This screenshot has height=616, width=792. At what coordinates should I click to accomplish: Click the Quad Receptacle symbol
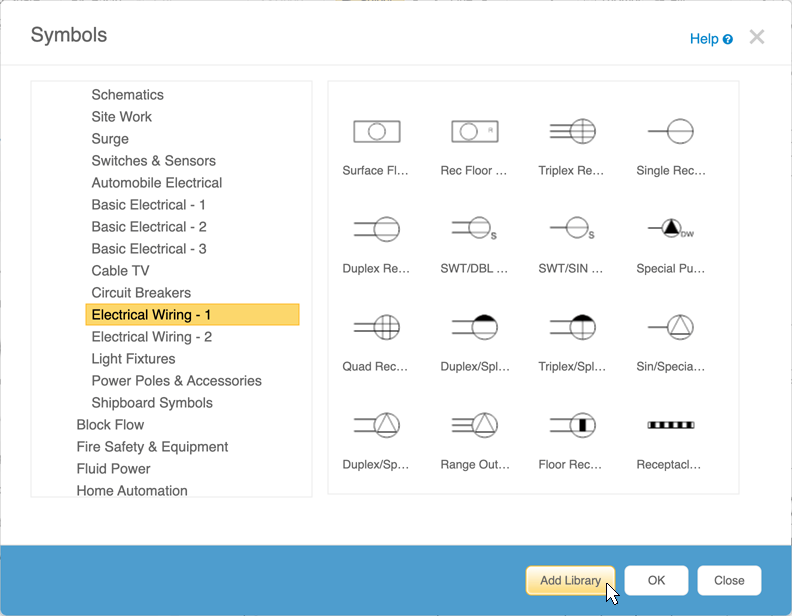tap(377, 327)
